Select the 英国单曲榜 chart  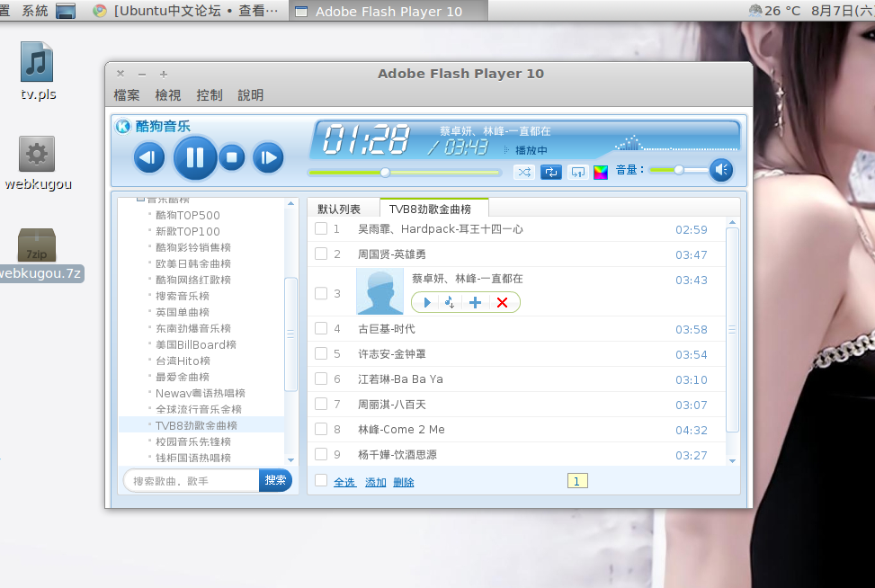click(183, 312)
